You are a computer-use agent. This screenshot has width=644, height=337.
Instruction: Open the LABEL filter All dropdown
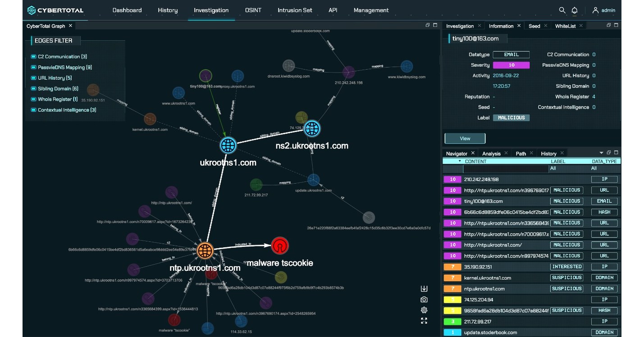[553, 168]
